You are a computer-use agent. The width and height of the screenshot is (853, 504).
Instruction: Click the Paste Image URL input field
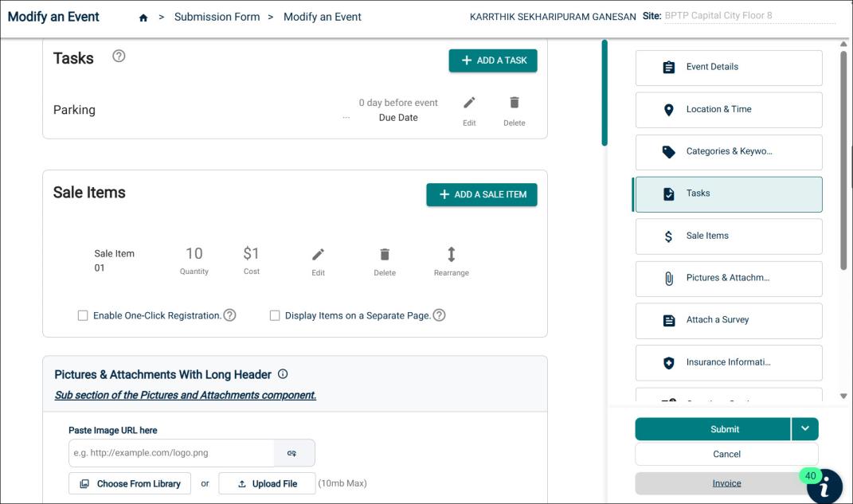click(171, 453)
